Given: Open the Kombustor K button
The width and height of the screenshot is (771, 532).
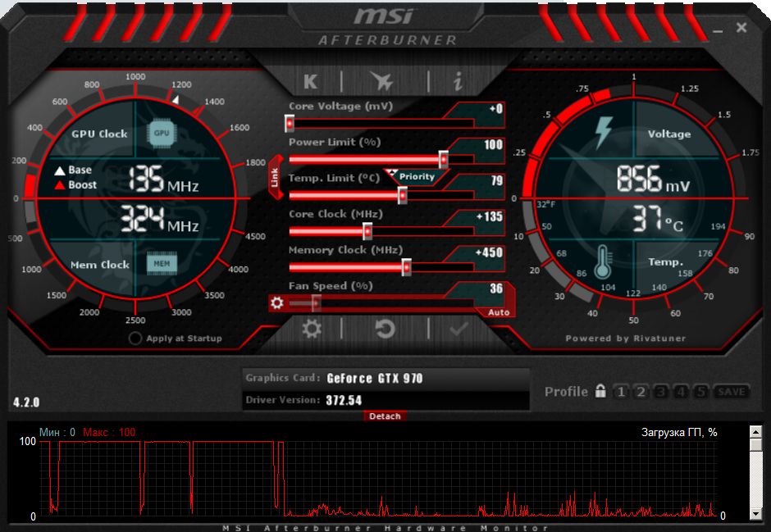Looking at the screenshot, I should click(310, 81).
